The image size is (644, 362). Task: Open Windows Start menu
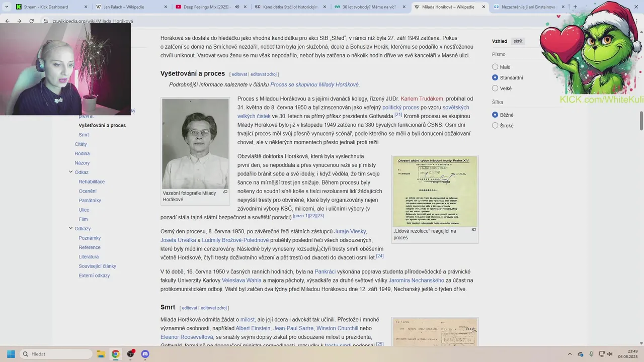click(x=11, y=354)
